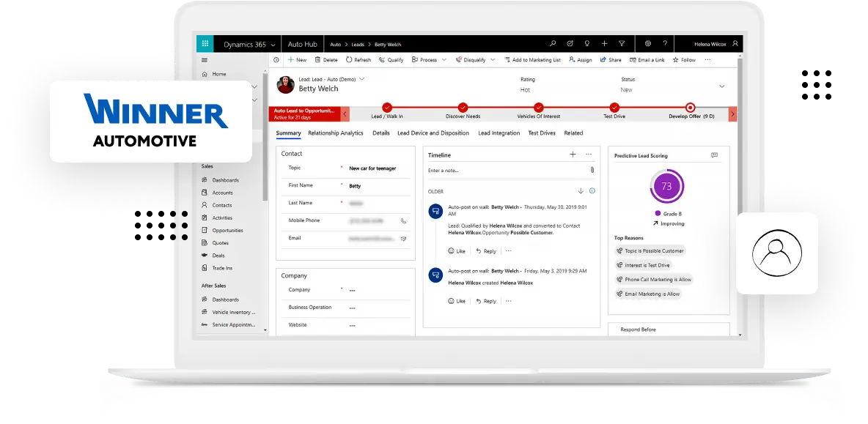The image size is (868, 424).
Task: Click the auto-post icon for May 30 entry
Action: coord(435,211)
